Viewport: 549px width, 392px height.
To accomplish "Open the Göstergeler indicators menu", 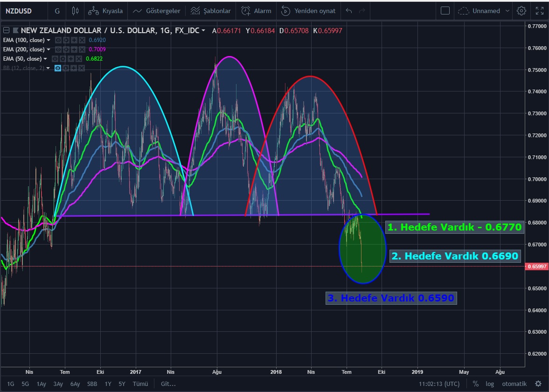I will (156, 11).
